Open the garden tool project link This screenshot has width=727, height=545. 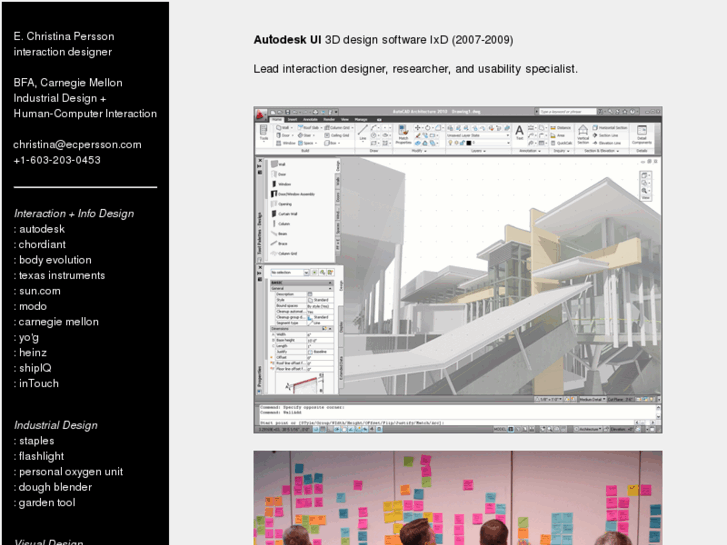[x=47, y=503]
